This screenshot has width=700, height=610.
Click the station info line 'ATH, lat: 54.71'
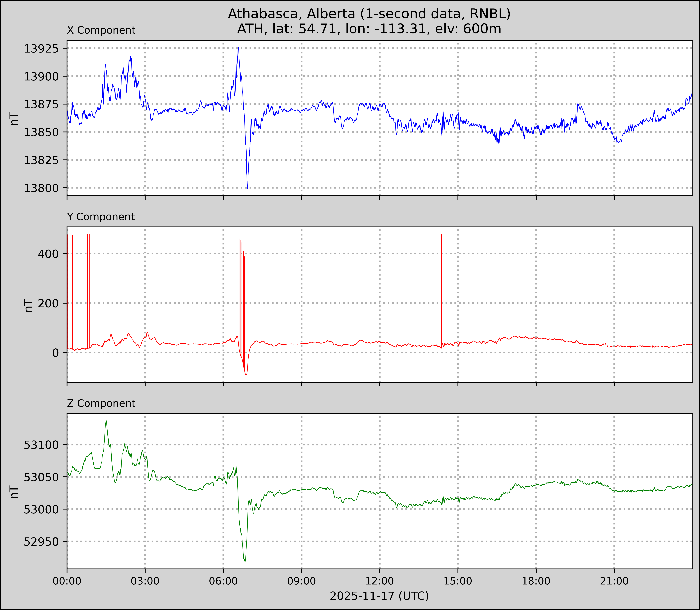[369, 29]
